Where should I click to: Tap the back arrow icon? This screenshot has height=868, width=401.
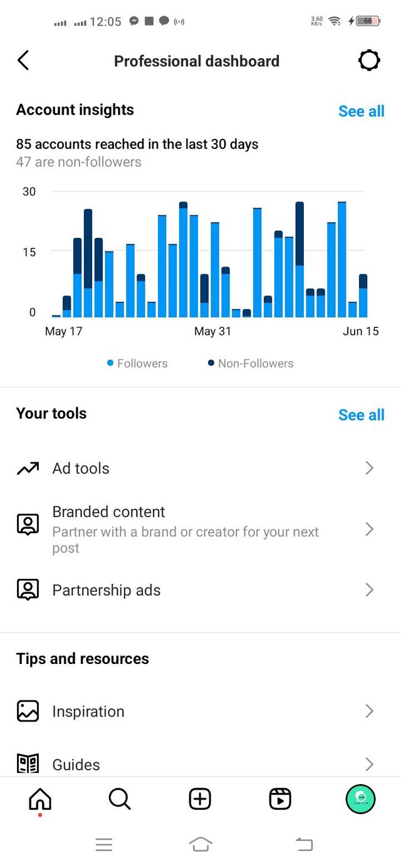tap(23, 61)
